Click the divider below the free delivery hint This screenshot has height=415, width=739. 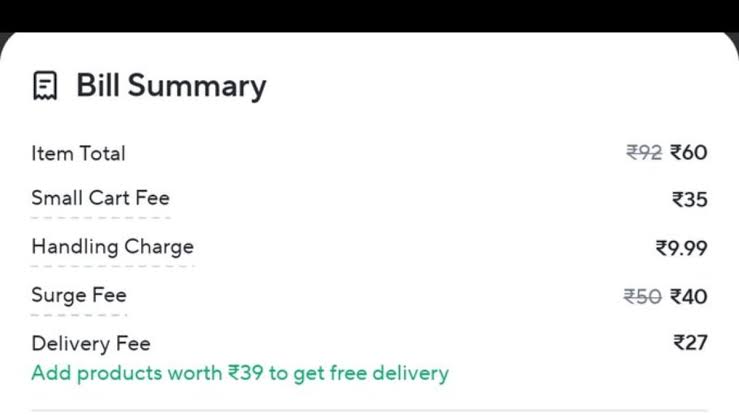click(369, 409)
